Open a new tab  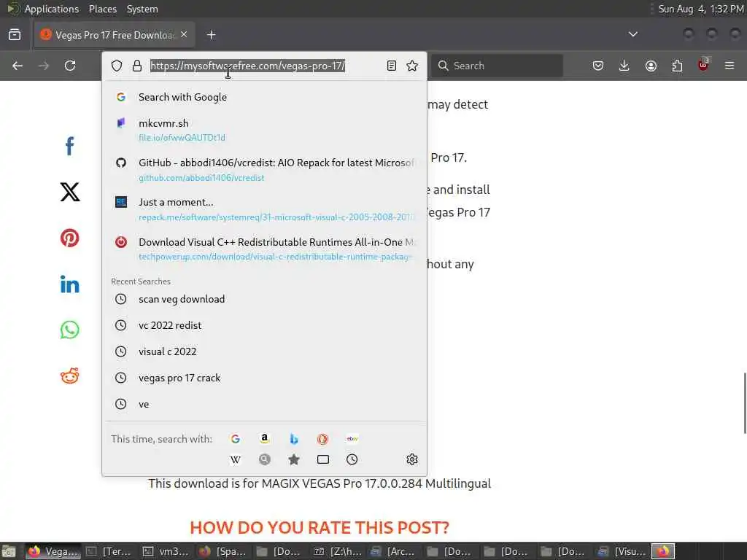(x=211, y=35)
